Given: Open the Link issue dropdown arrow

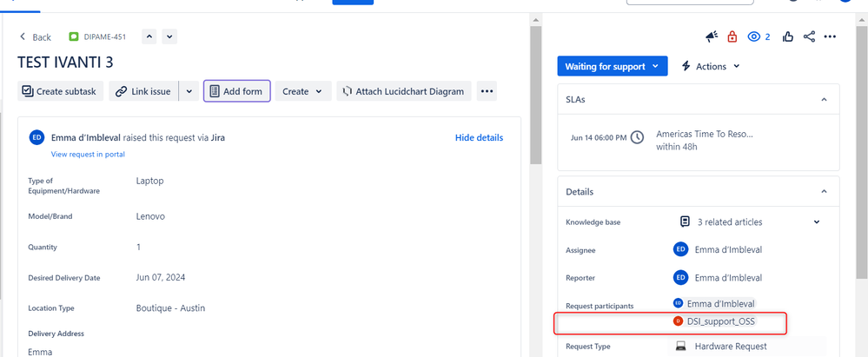Looking at the screenshot, I should (189, 91).
